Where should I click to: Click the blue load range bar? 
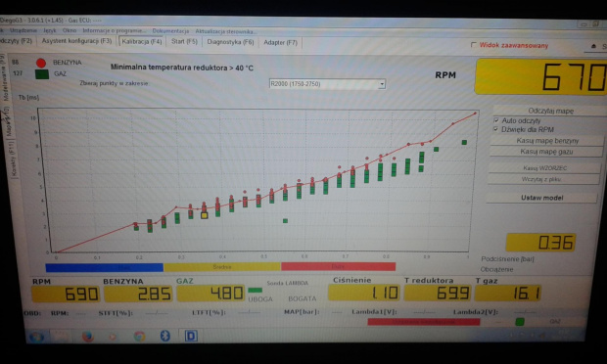click(104, 267)
